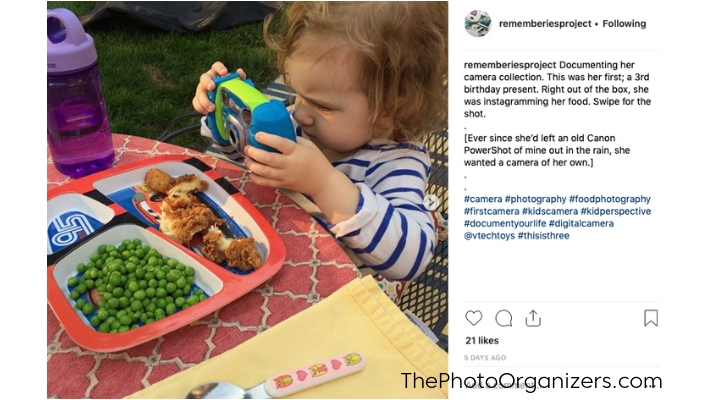View the 21 likes list
Screen dimensions: 720x400
click(x=482, y=340)
